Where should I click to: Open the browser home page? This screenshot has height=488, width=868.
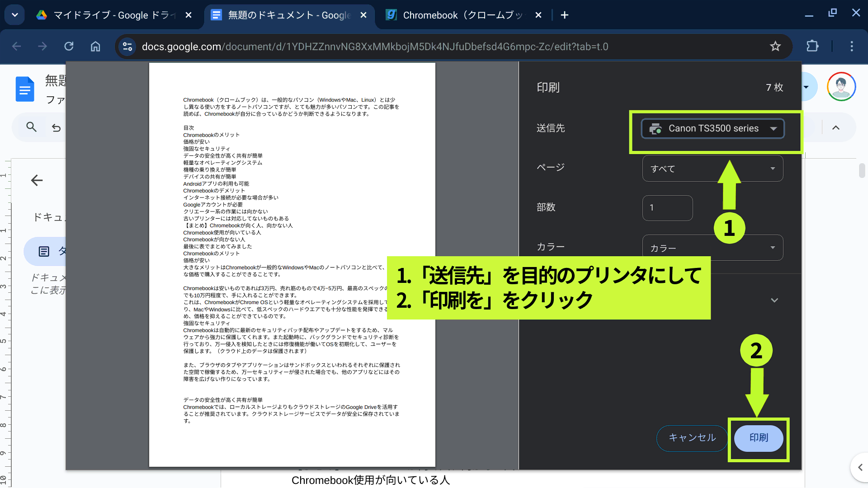(x=95, y=46)
